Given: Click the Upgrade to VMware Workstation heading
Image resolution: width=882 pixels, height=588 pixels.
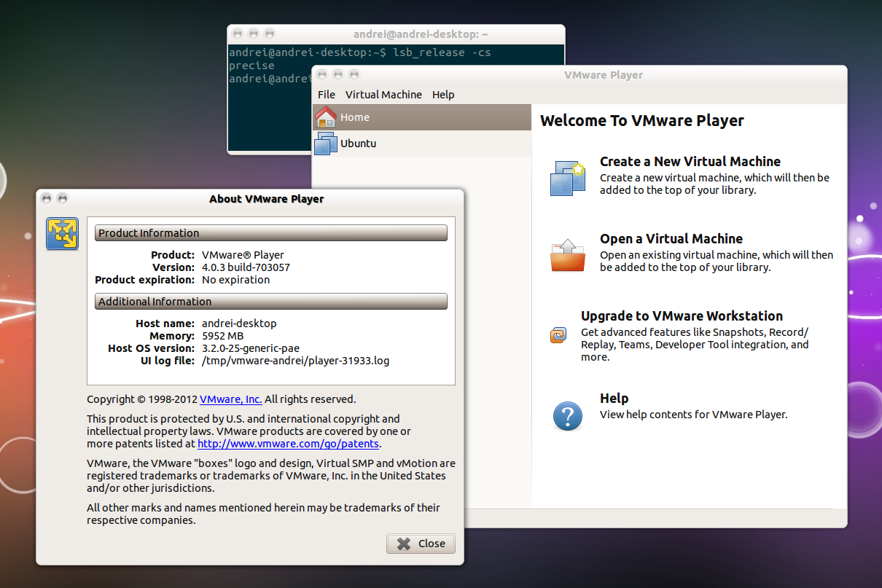Looking at the screenshot, I should (682, 316).
